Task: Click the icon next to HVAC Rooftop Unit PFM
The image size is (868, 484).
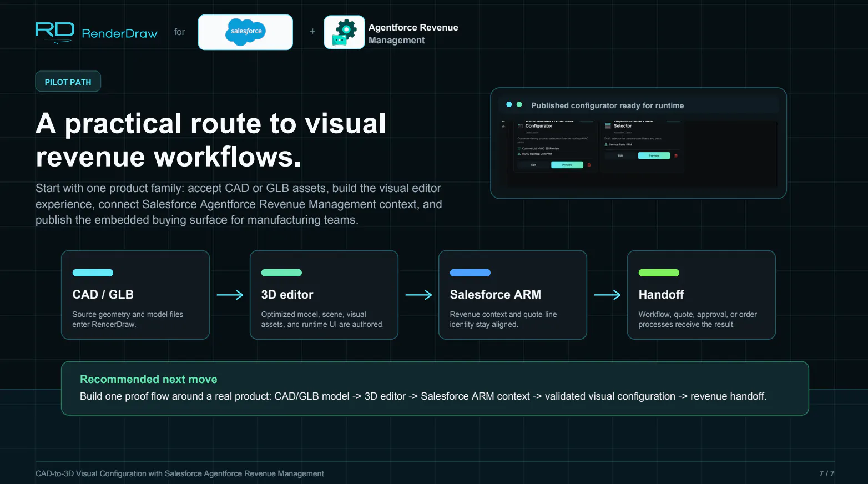Action: (x=519, y=154)
